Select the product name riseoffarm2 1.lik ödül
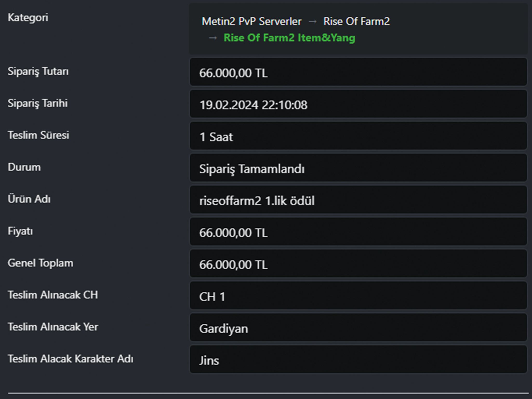532x399 pixels. tap(257, 201)
